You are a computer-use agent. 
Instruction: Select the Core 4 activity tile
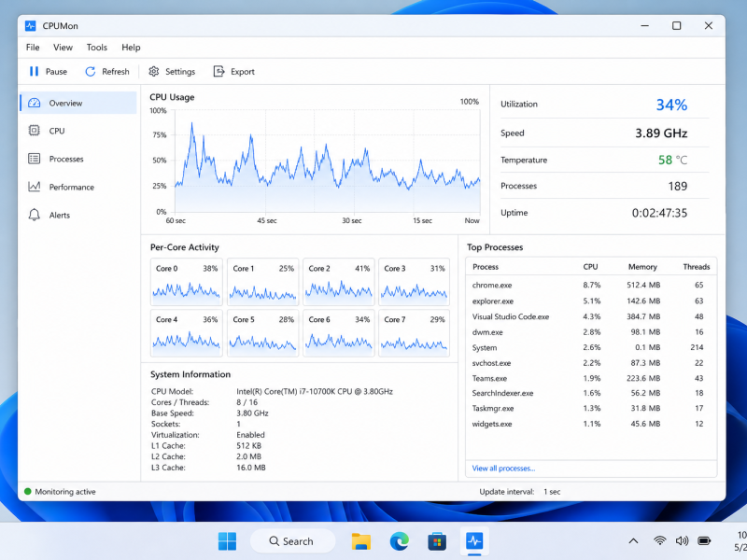pos(186,333)
